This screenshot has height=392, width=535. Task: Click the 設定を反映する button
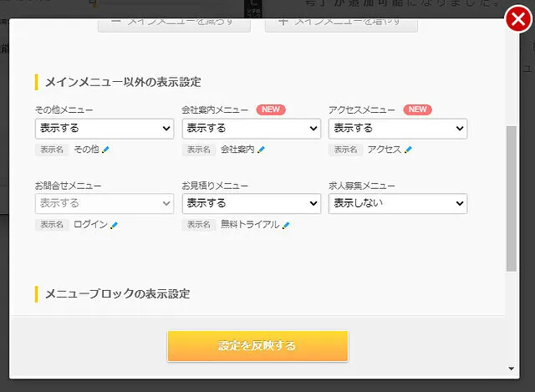257,346
